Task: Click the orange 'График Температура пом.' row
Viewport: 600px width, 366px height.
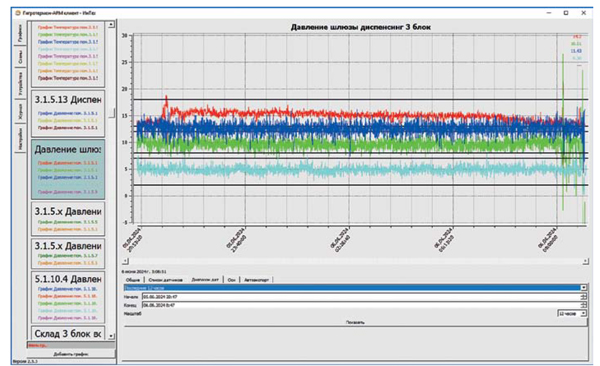Action: point(68,71)
